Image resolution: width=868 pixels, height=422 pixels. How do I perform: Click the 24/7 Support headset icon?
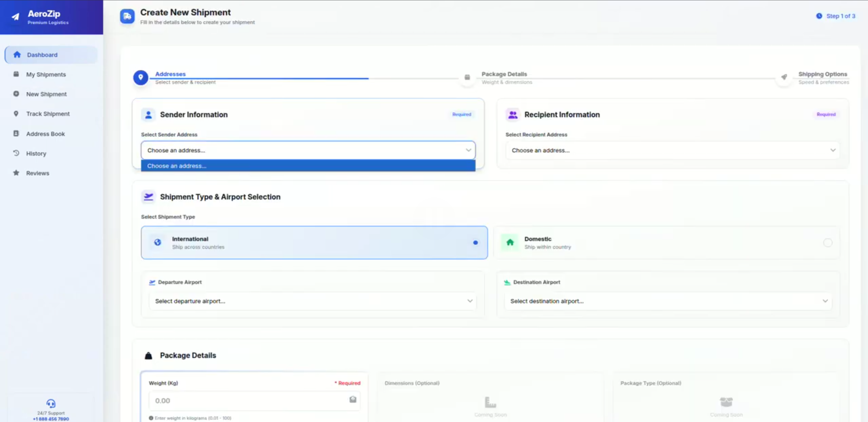coord(51,403)
